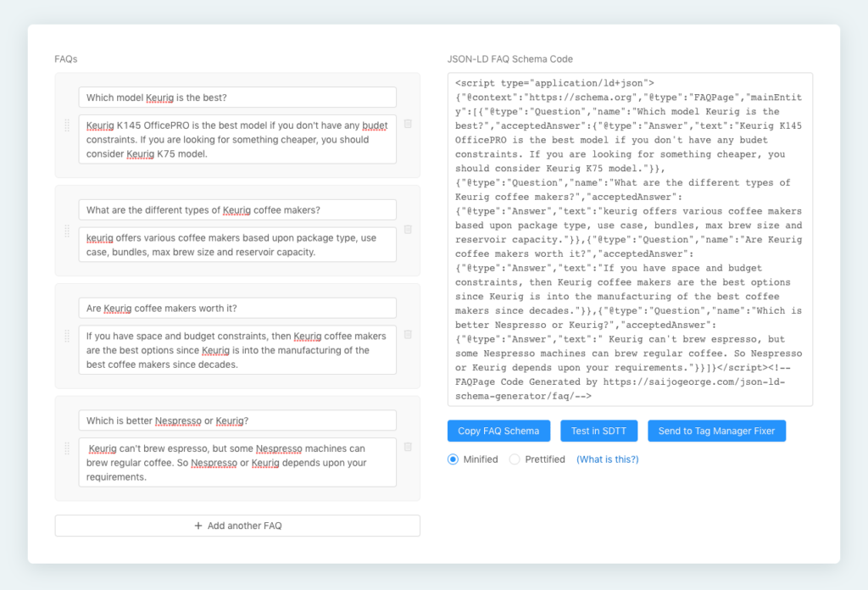Click the 'FAQs' section heading
Viewport: 868px width, 590px height.
[66, 59]
